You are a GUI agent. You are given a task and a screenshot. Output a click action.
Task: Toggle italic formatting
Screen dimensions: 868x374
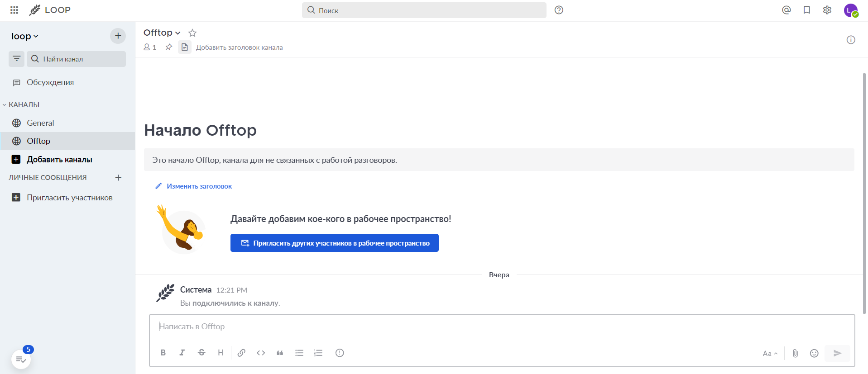[x=182, y=353]
